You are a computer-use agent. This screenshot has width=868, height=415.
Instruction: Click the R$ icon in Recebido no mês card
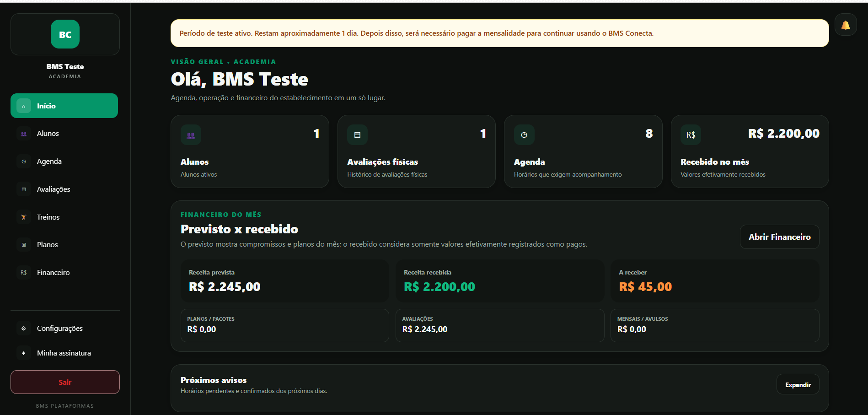pyautogui.click(x=691, y=135)
